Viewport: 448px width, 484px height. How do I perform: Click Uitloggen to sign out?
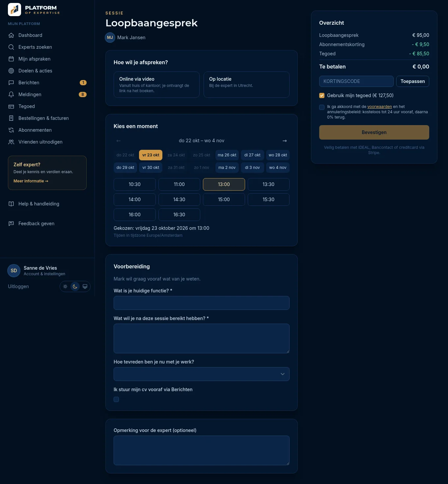click(18, 286)
